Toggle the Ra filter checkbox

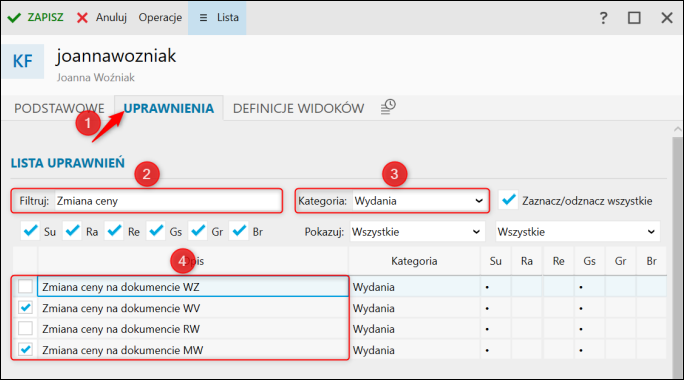tap(72, 231)
